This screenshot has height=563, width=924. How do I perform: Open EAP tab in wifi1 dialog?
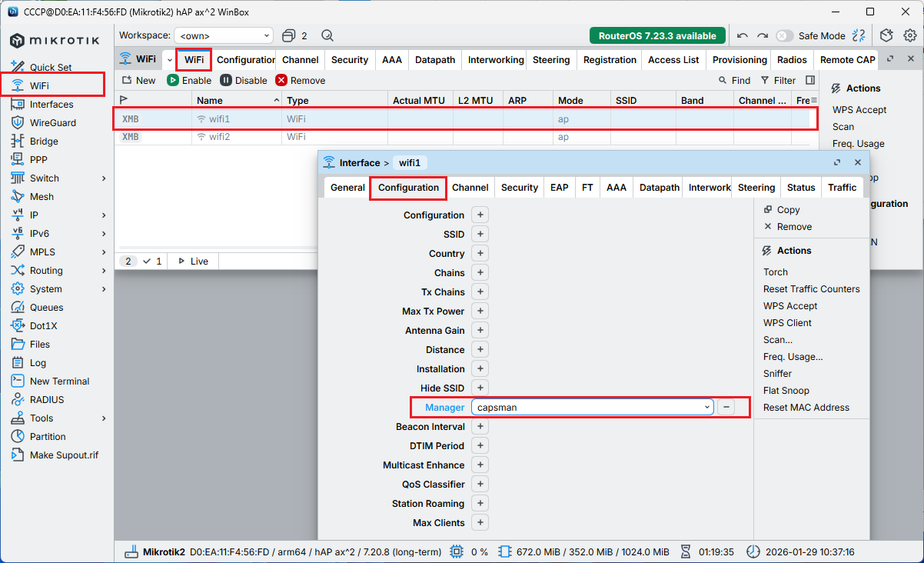[559, 187]
